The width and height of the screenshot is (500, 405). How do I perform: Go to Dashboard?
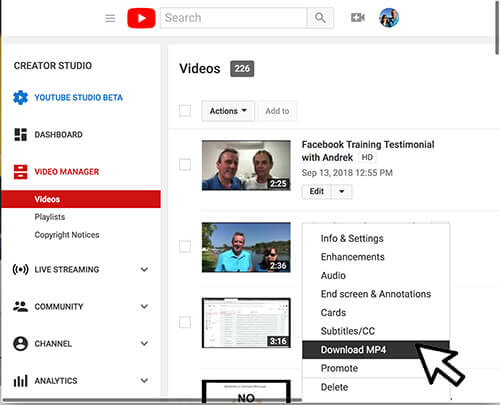[59, 135]
